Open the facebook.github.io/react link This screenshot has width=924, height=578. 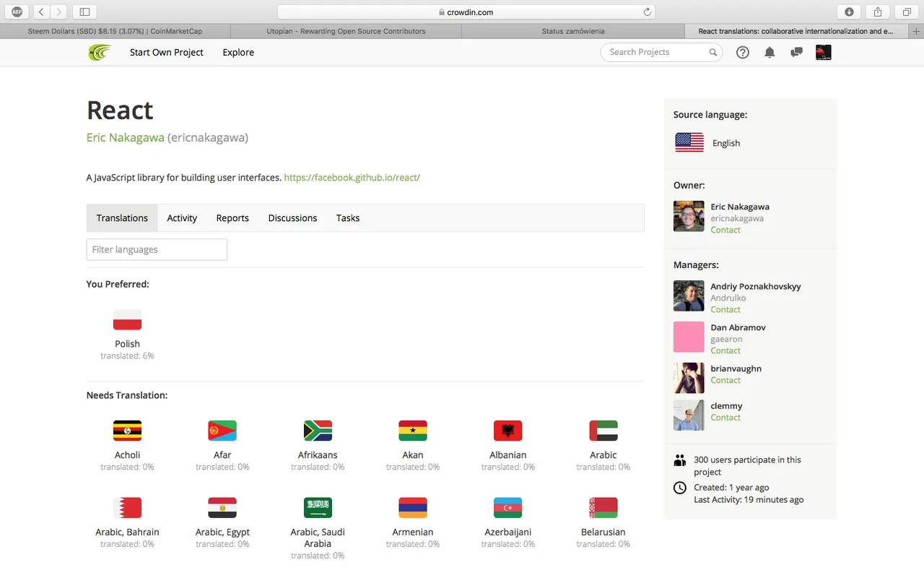(x=352, y=177)
